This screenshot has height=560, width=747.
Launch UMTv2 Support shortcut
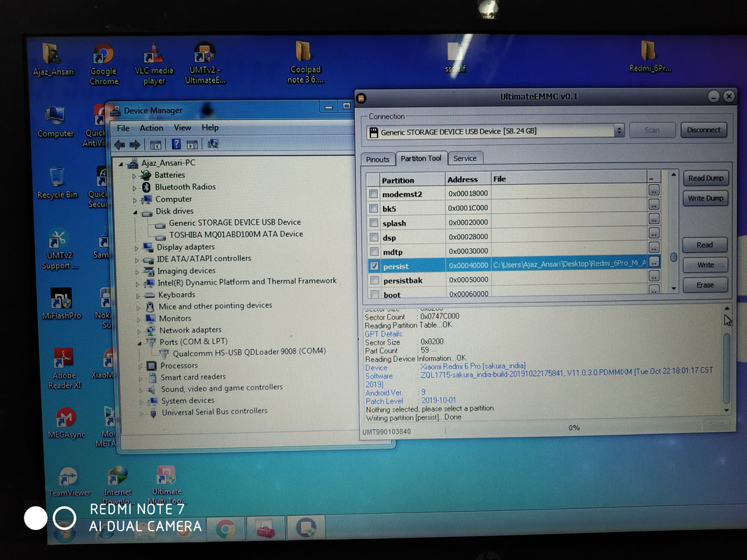(59, 250)
